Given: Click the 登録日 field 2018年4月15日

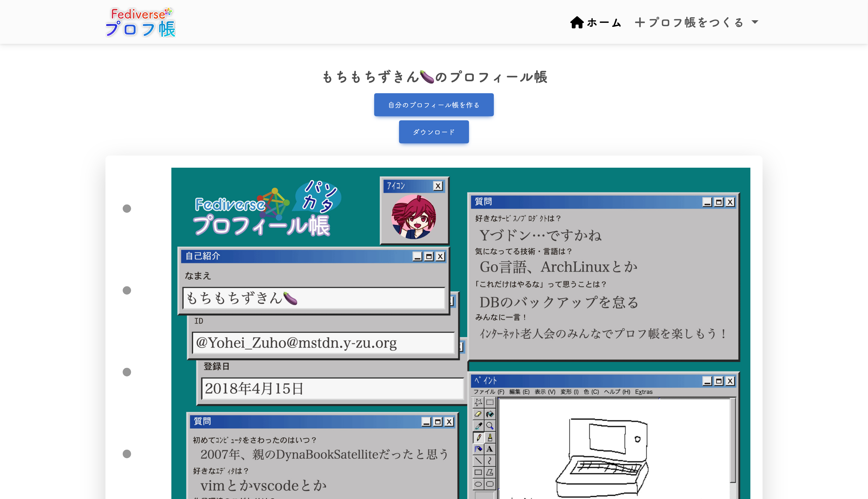Looking at the screenshot, I should coord(332,388).
